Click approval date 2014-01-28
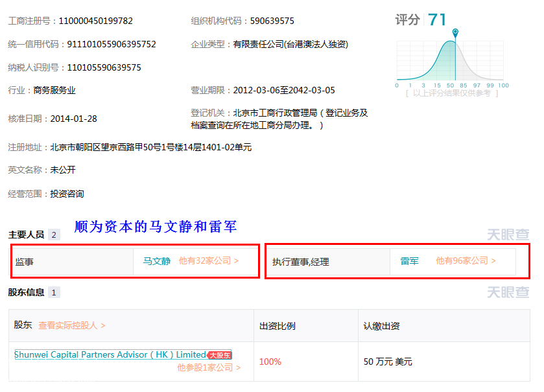This screenshot has width=544, height=392. coord(73,119)
